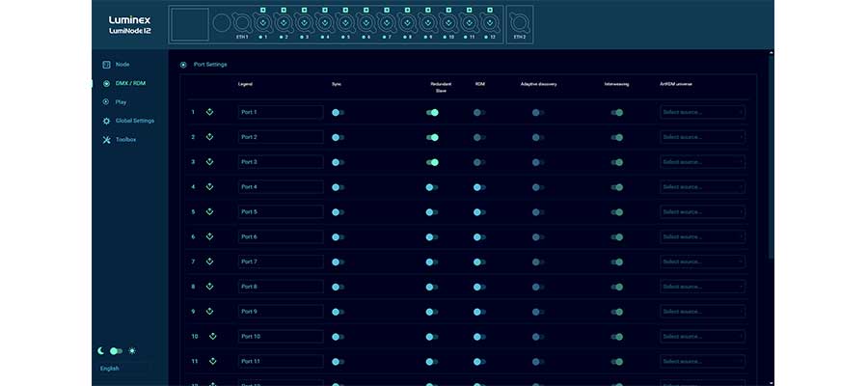Image resolution: width=868 pixels, height=386 pixels.
Task: Toggle Interweaving switch for Port 6
Action: [616, 237]
